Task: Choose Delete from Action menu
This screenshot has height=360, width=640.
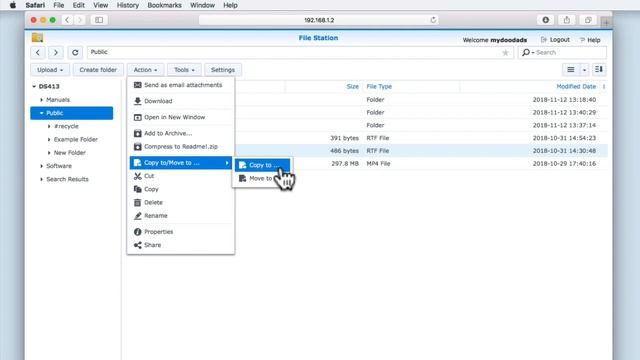Action: [180, 202]
